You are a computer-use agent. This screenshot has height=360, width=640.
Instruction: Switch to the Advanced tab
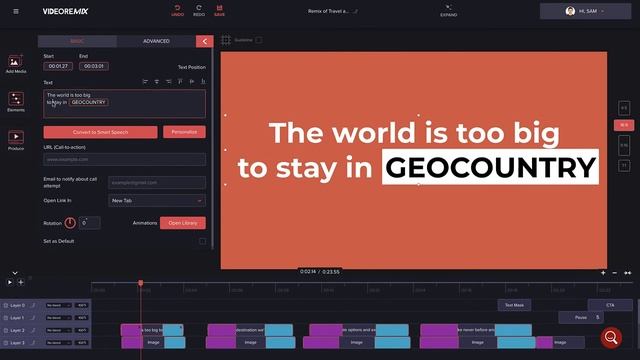(x=156, y=41)
